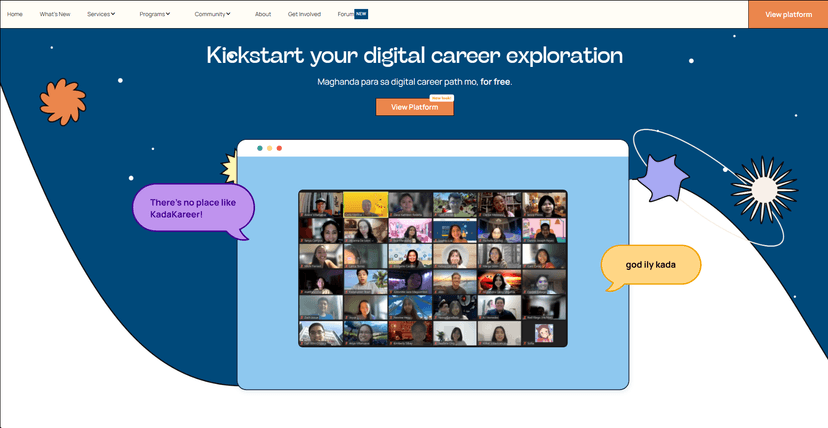Click the top-right View platform button

coord(788,14)
